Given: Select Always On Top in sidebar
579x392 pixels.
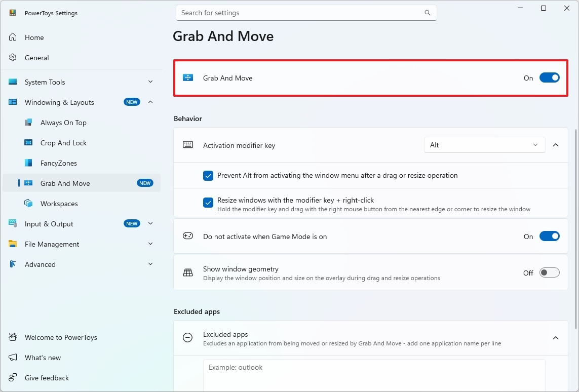Looking at the screenshot, I should 82,123.
